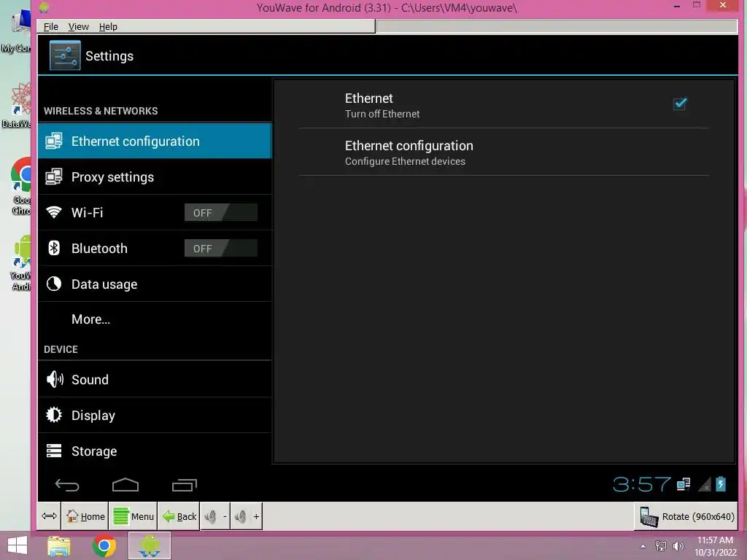The height and width of the screenshot is (560, 747).
Task: Click the Sound speaker icon
Action: (55, 379)
